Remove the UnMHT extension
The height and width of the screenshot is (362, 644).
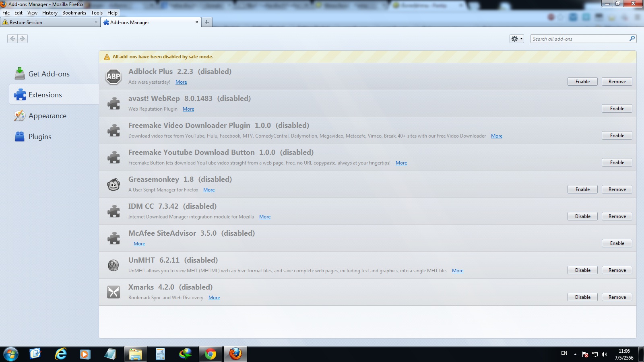pyautogui.click(x=617, y=270)
